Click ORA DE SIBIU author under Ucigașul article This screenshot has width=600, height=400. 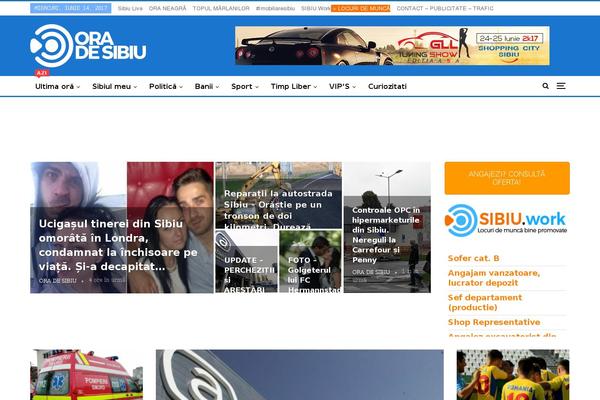(57, 281)
